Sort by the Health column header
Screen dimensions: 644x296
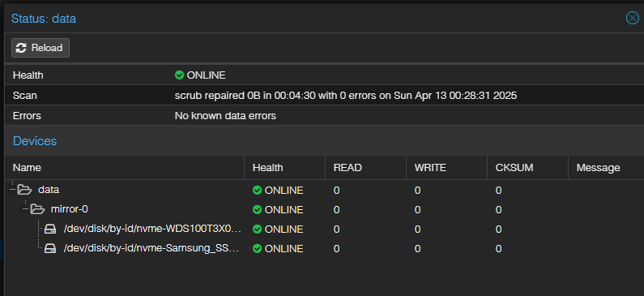(x=284, y=168)
